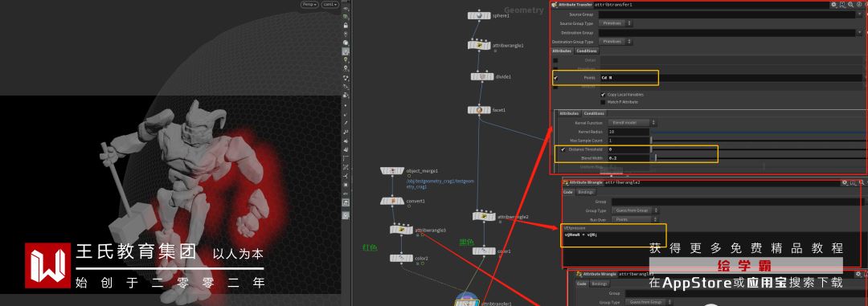Click attribwrangle2 node name field
The width and height of the screenshot is (868, 306).
pos(722,182)
